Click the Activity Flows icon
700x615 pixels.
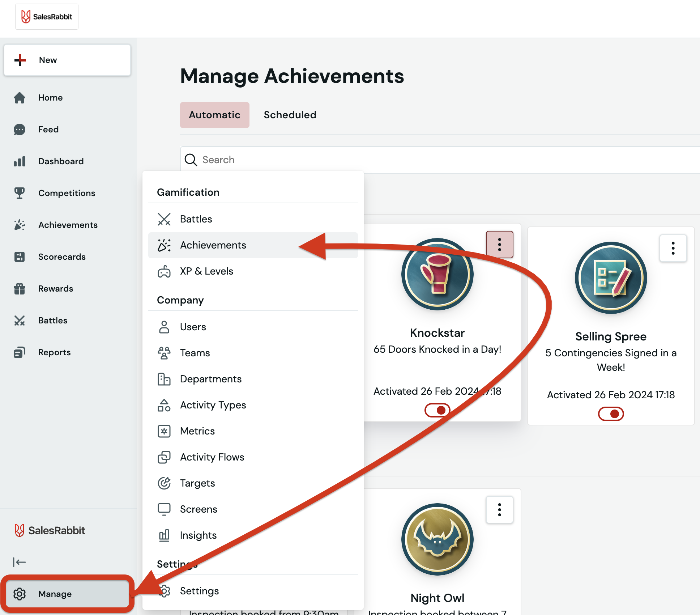tap(164, 457)
